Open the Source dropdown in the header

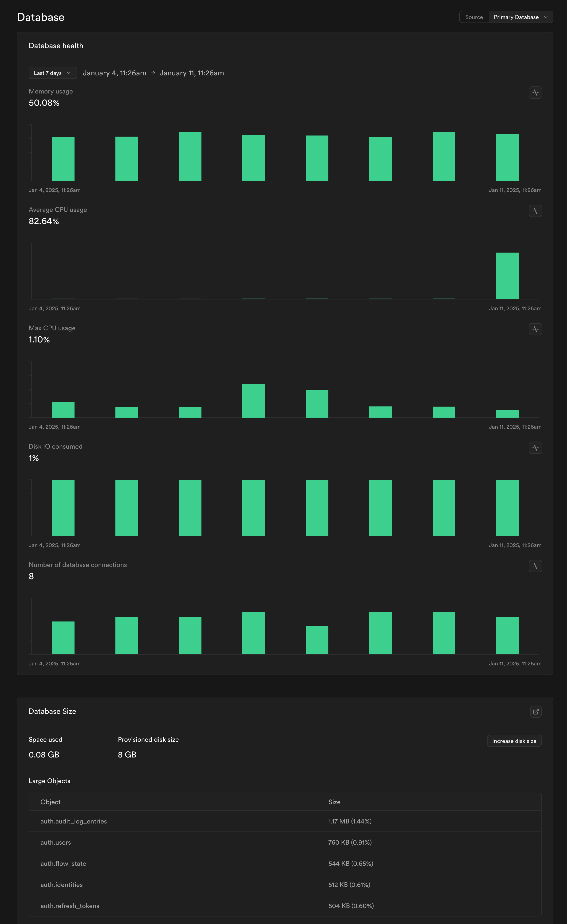tap(474, 17)
